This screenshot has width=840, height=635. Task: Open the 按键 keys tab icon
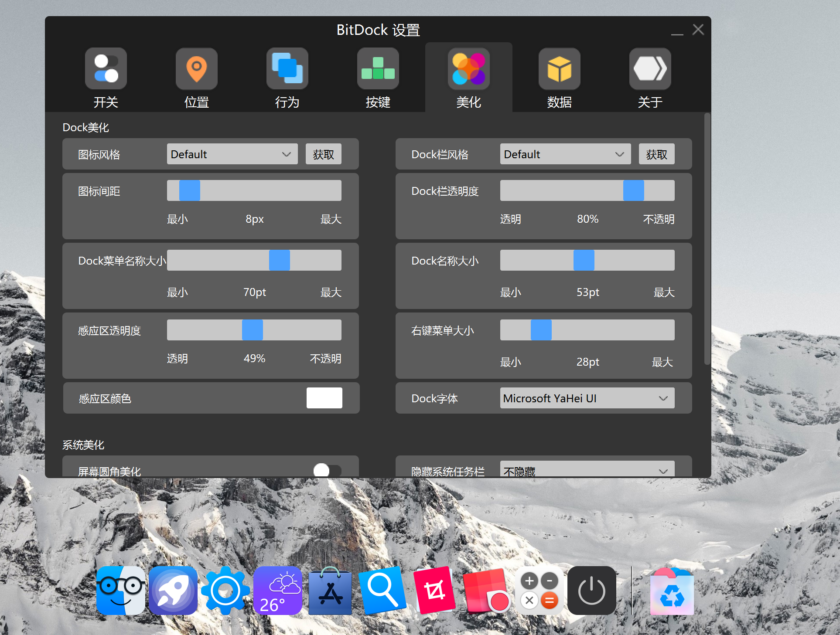click(x=378, y=69)
